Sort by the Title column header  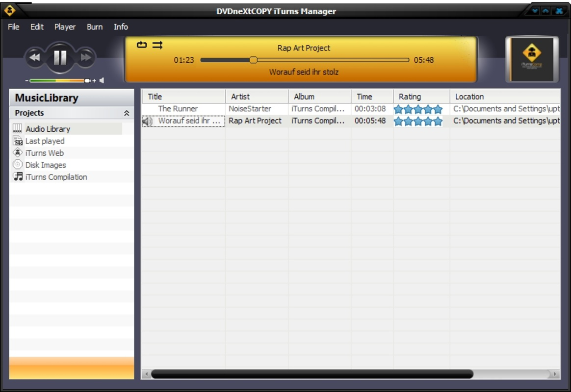pos(183,97)
